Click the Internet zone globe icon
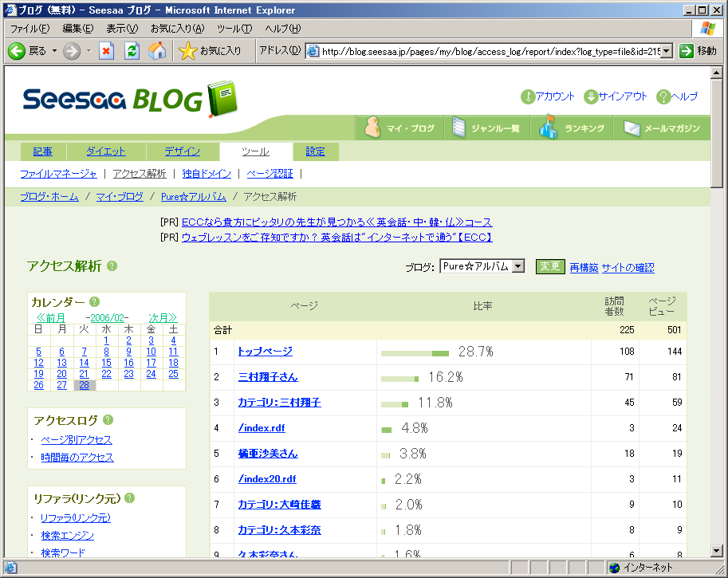The height and width of the screenshot is (578, 728). (614, 568)
